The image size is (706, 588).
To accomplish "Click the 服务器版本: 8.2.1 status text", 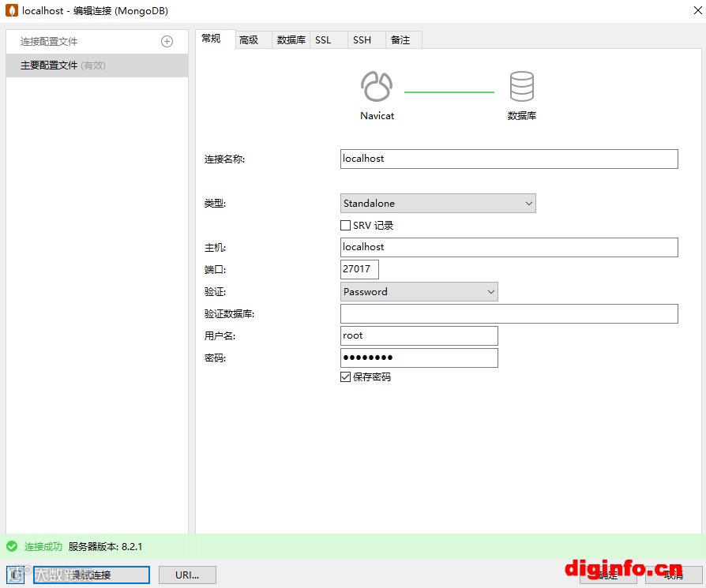I will click(105, 547).
